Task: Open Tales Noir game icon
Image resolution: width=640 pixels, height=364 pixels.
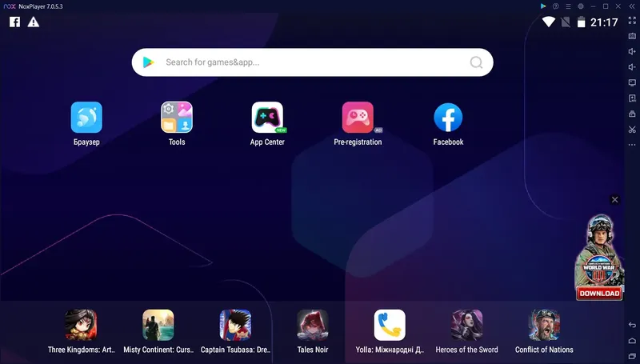Action: coord(313,325)
